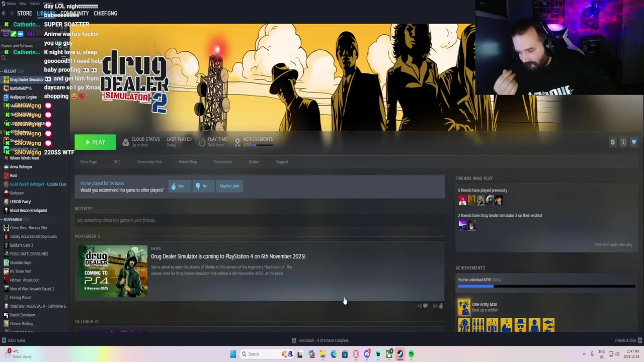Image resolution: width=644 pixels, height=362 pixels.
Task: Open the Downloads status bar
Action: [x=320, y=340]
